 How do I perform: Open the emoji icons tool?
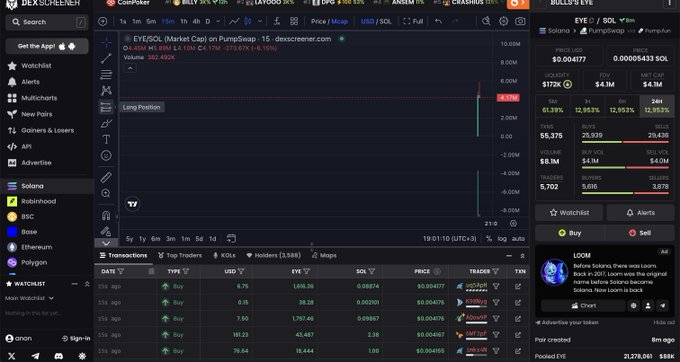coord(106,155)
